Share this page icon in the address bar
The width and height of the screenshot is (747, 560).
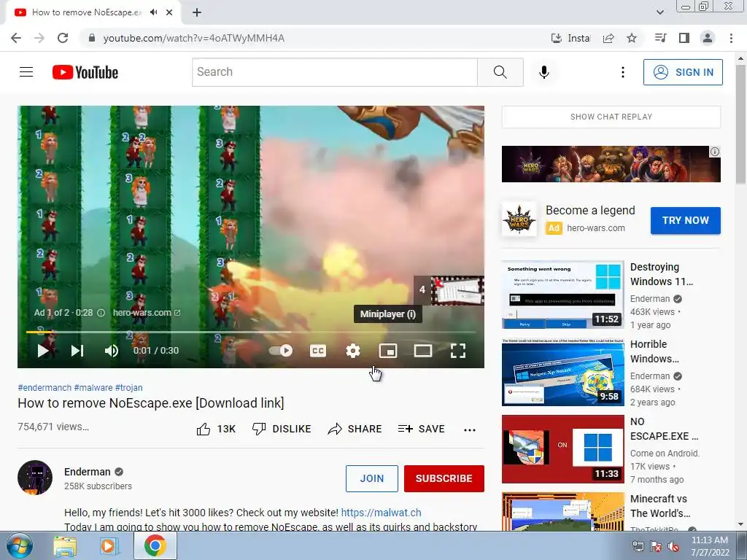pyautogui.click(x=608, y=38)
